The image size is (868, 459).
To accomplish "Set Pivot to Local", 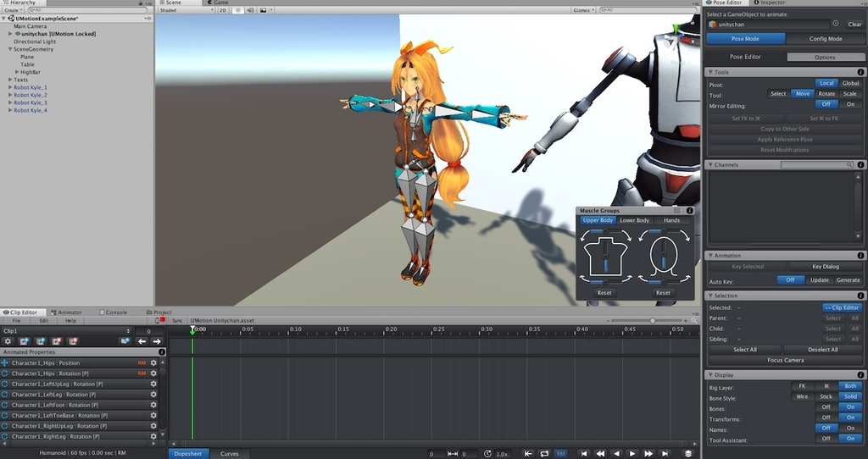I will pos(826,83).
